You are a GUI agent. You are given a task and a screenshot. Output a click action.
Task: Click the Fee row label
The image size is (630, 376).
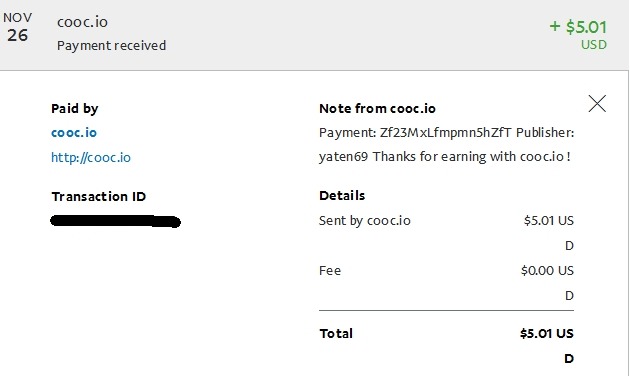point(330,270)
